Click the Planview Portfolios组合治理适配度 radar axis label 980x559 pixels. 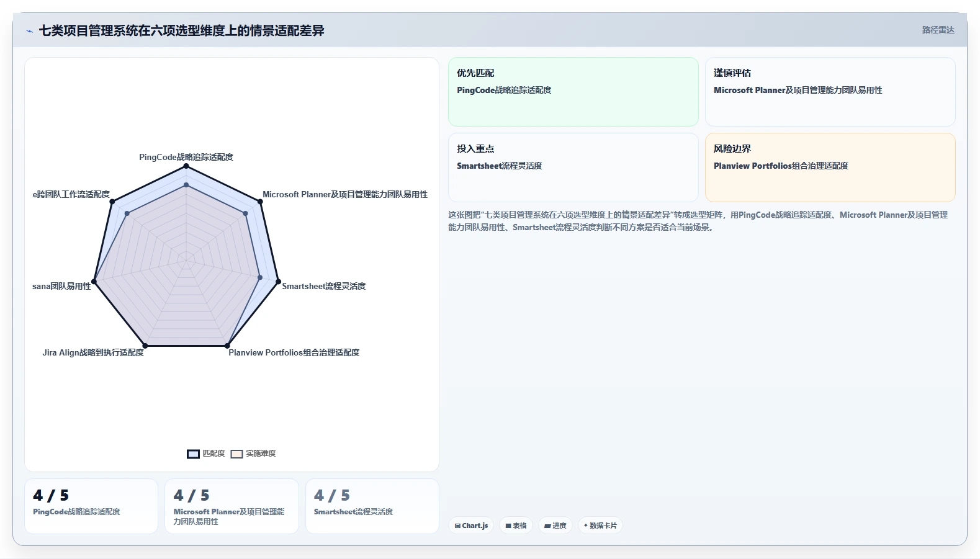[294, 352]
